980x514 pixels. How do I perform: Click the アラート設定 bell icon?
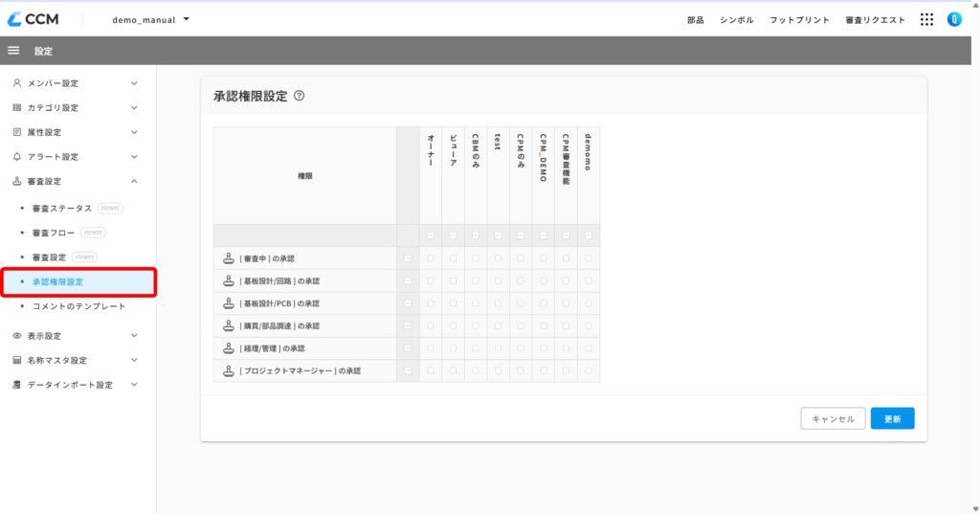(17, 156)
